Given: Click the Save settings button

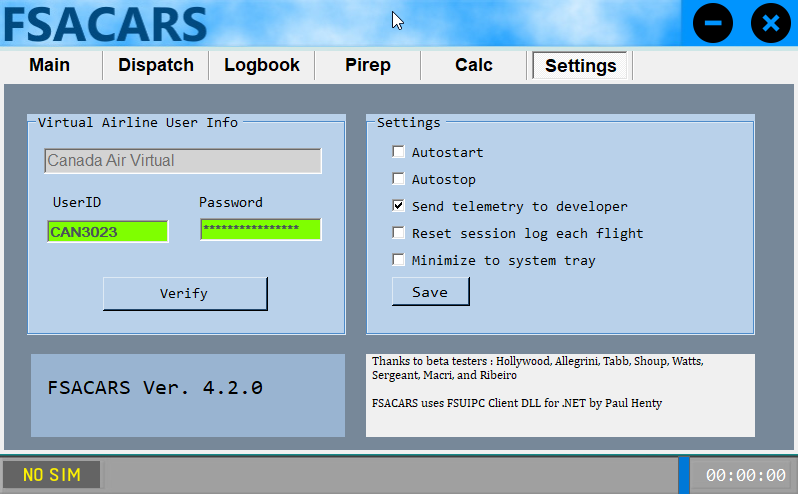Looking at the screenshot, I should point(430,292).
